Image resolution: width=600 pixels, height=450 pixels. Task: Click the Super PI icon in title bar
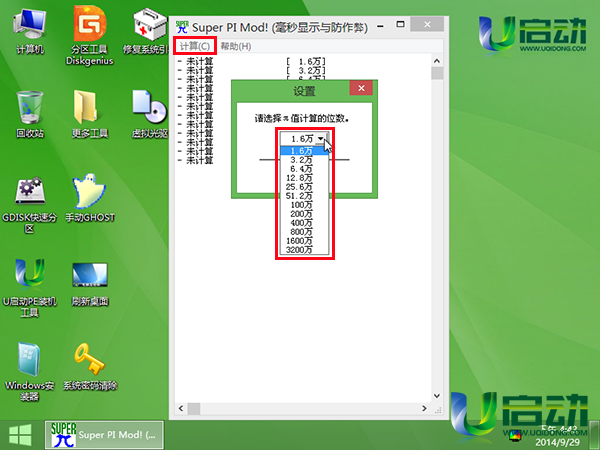183,27
